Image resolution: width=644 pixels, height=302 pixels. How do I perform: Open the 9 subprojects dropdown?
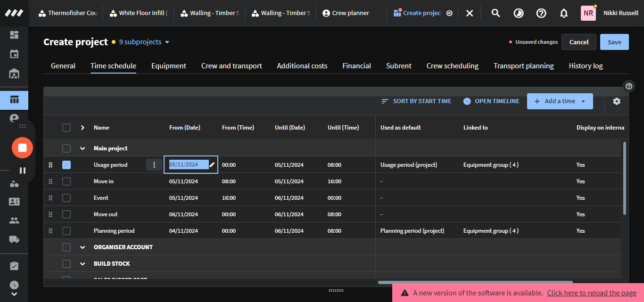[144, 42]
